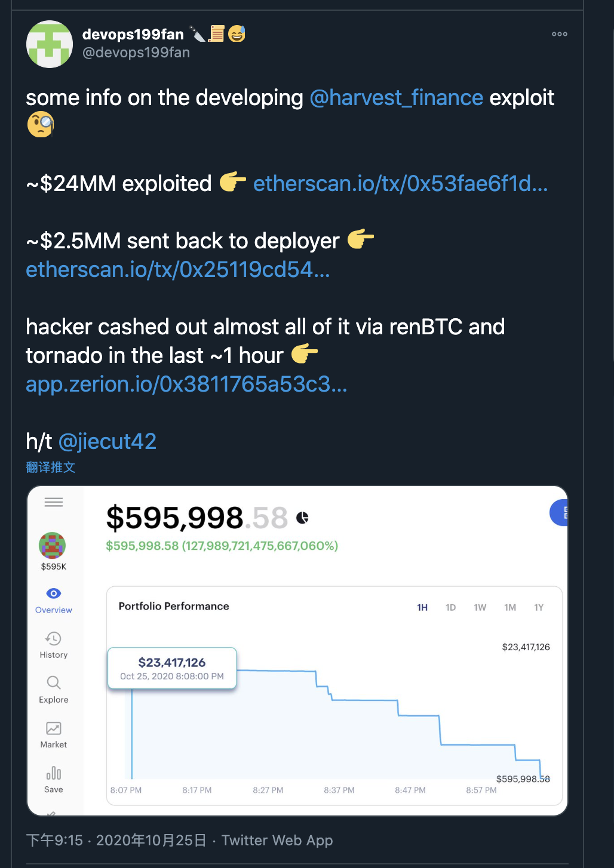Viewport: 614px width, 868px height.
Task: Select the Overview eye icon
Action: (54, 593)
